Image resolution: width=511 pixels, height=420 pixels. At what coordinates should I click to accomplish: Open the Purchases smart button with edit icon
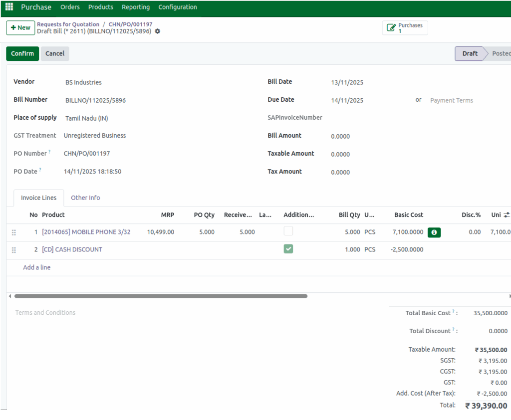(405, 27)
